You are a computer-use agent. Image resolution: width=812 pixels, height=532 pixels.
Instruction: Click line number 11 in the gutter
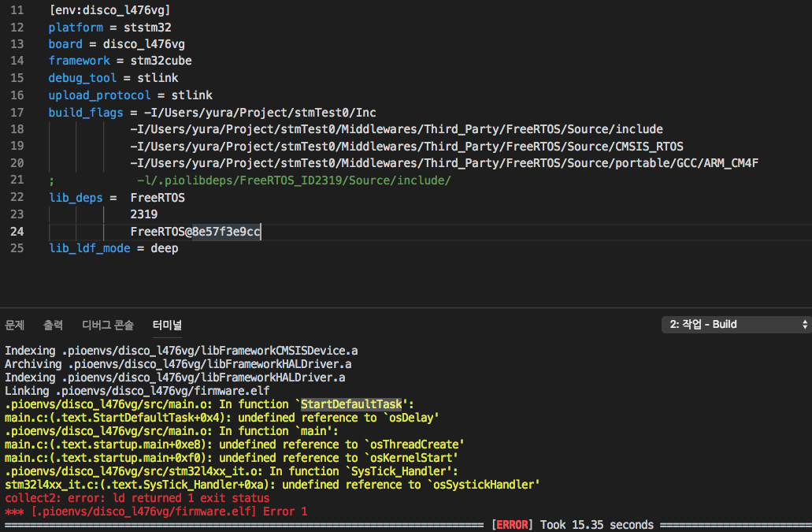17,11
